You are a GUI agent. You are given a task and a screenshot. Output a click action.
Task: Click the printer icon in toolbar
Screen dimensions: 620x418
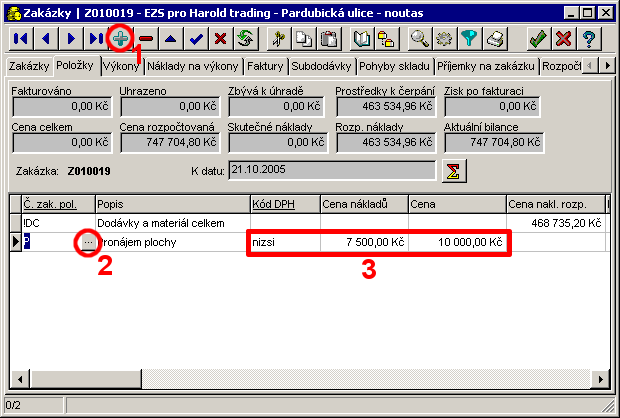pyautogui.click(x=495, y=39)
